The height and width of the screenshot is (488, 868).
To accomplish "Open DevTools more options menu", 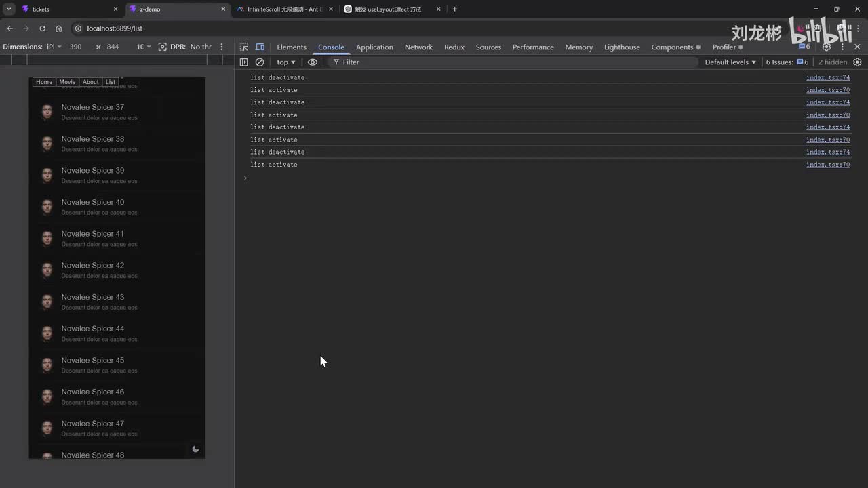I will tap(842, 47).
